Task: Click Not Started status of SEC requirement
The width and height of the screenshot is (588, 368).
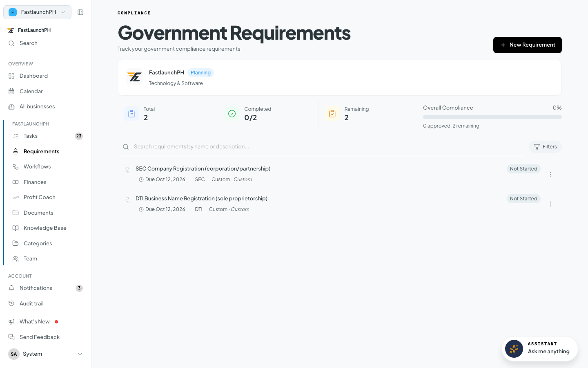Action: 523,169
